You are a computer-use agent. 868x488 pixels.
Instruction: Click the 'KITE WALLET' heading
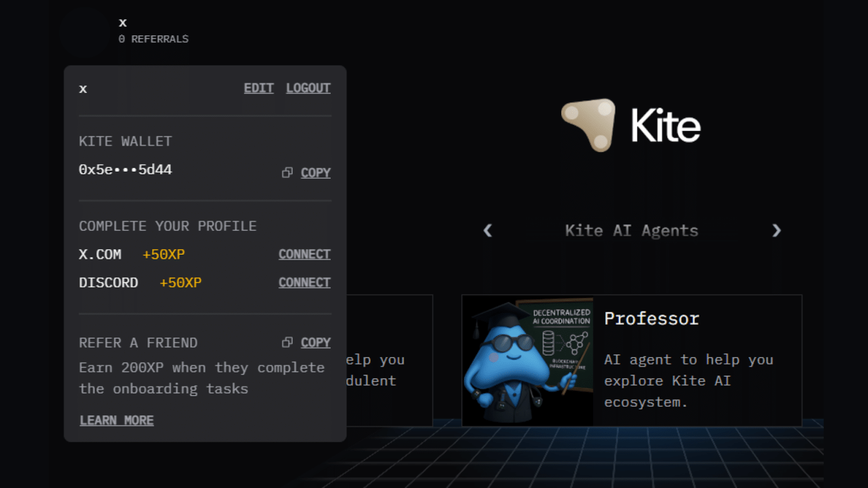point(125,141)
